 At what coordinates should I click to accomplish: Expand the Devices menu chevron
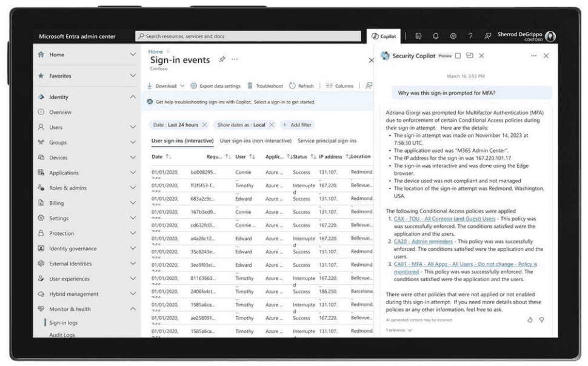(x=133, y=158)
